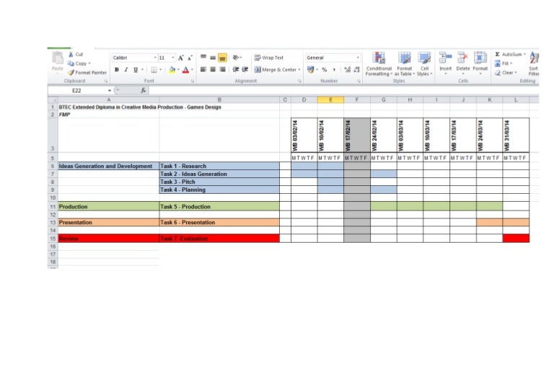Center cell text horizontally
554x392 pixels.
point(213,69)
